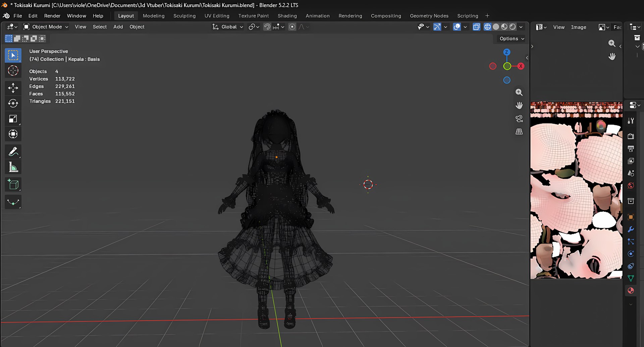Select the Add Cube tool

coord(13,185)
